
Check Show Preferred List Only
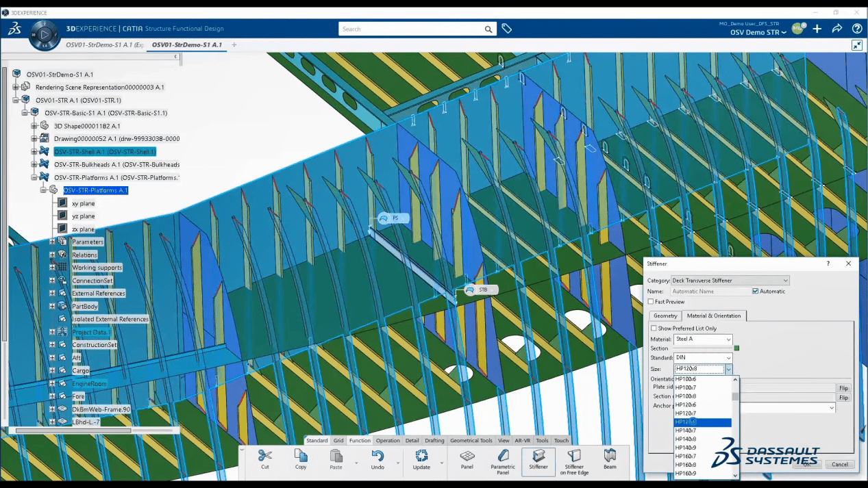point(654,329)
